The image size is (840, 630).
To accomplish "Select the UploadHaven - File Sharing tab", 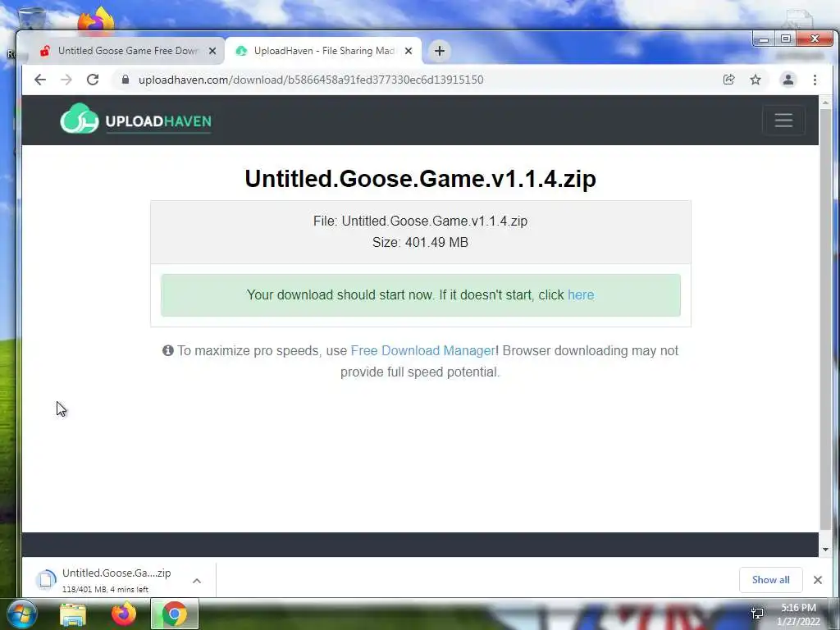I will tap(323, 51).
